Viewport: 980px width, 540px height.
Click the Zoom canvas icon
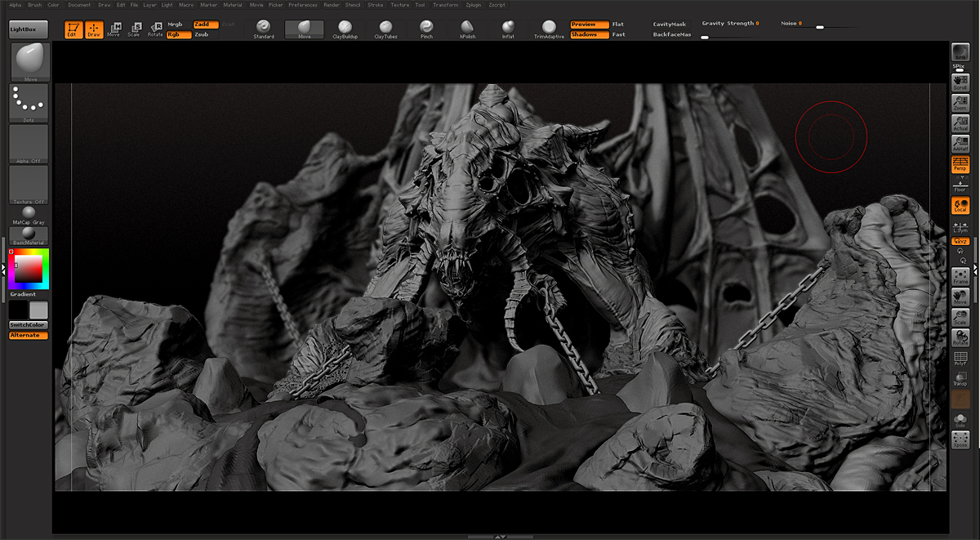[x=960, y=102]
